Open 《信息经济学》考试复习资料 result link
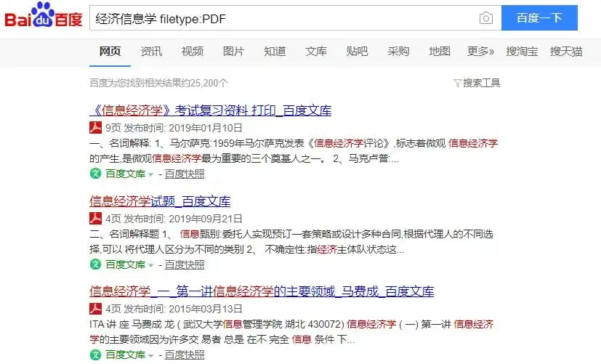Viewport: 601px width, 364px height. coord(210,110)
